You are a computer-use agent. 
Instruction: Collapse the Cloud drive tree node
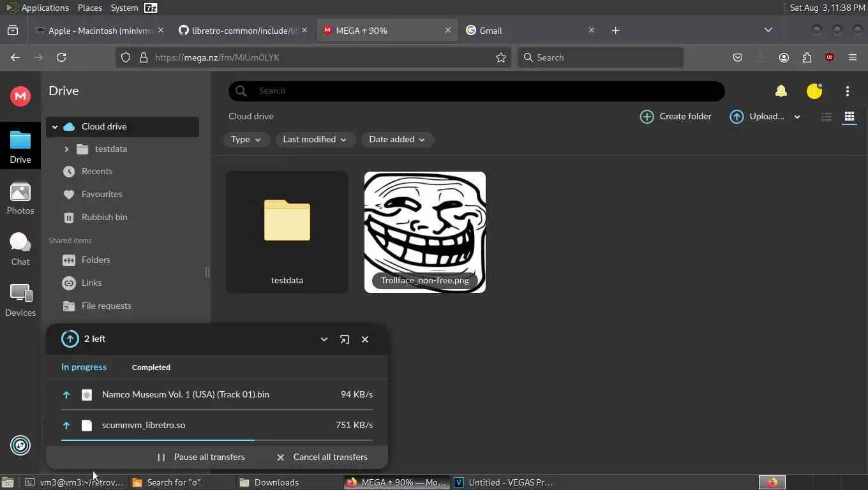tap(55, 126)
